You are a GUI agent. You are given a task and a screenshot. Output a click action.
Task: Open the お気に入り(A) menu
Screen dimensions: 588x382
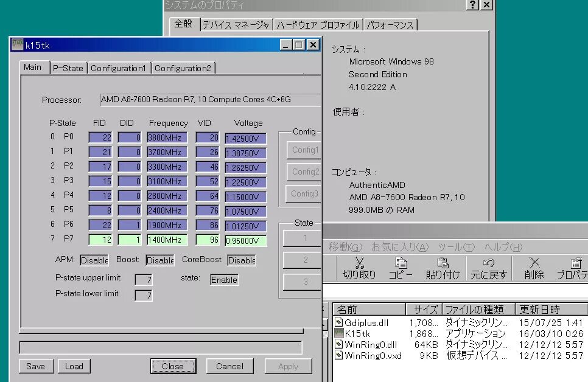[400, 247]
